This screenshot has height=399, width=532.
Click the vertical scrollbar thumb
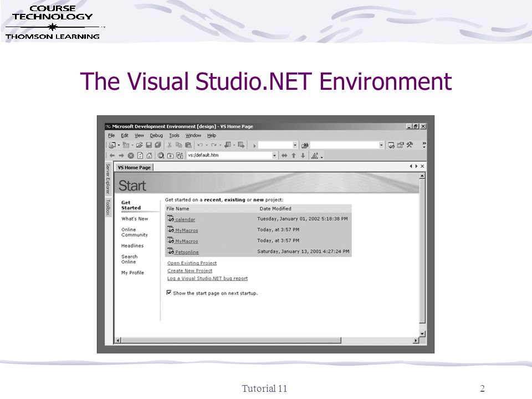[422, 251]
